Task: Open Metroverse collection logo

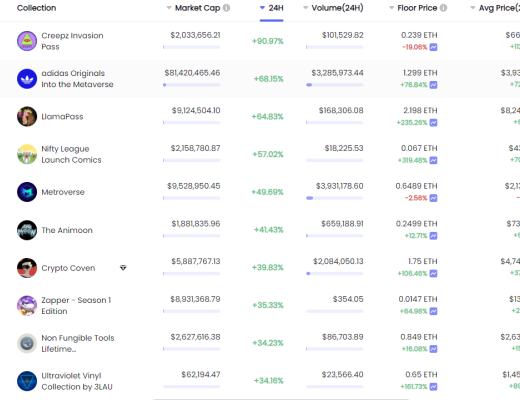Action: coord(27,192)
